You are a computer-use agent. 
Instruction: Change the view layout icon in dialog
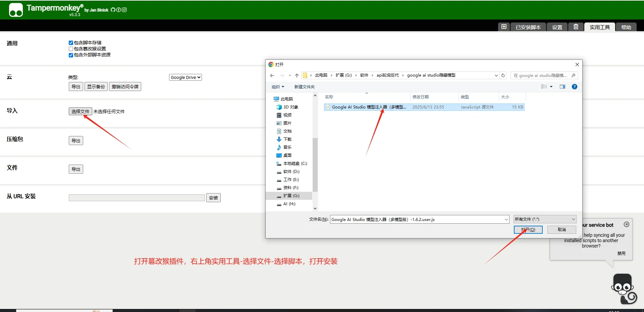[x=544, y=87]
